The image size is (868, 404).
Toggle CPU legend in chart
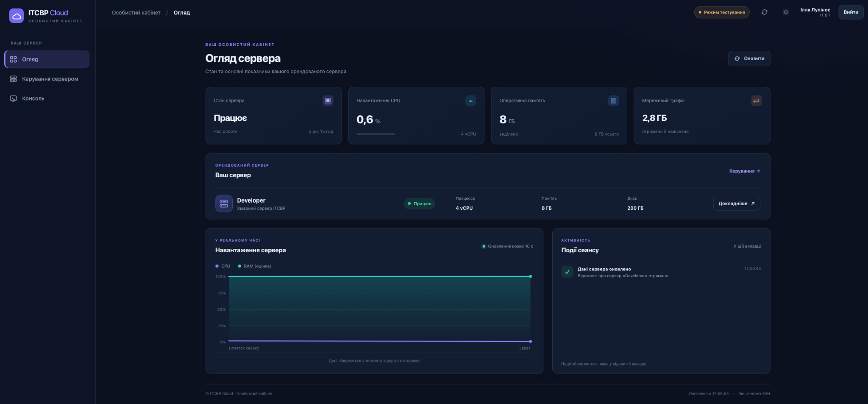223,266
